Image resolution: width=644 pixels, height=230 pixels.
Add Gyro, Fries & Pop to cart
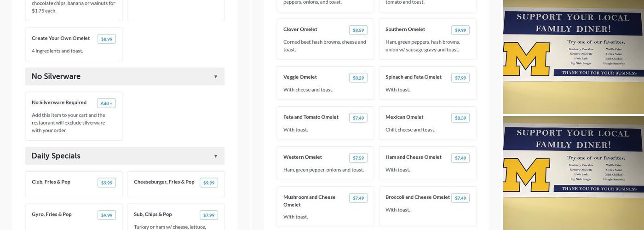pos(106,215)
